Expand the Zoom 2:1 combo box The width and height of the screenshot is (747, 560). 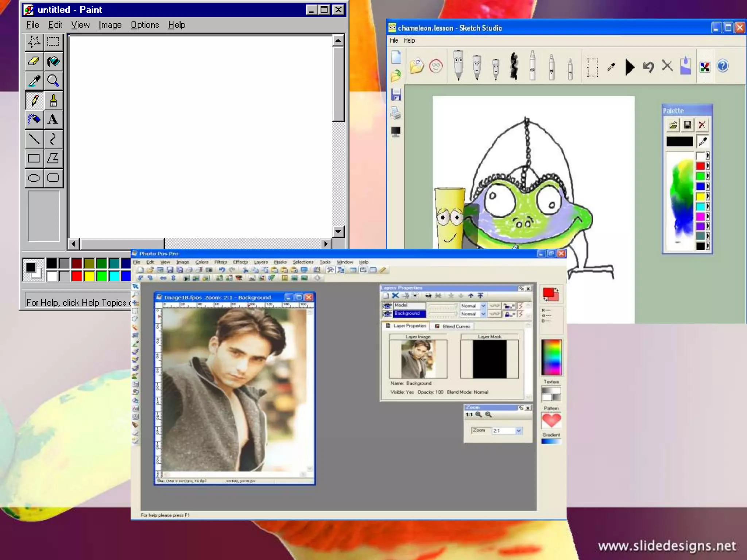518,431
